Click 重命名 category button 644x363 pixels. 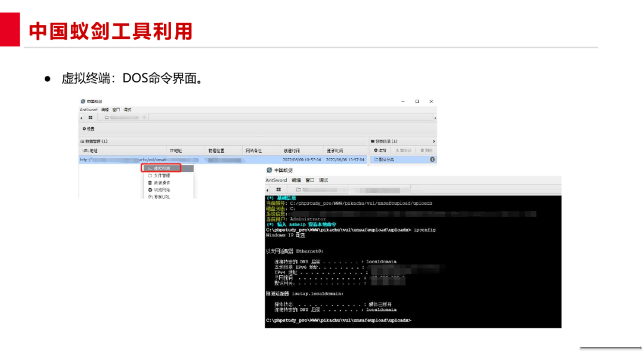(403, 150)
